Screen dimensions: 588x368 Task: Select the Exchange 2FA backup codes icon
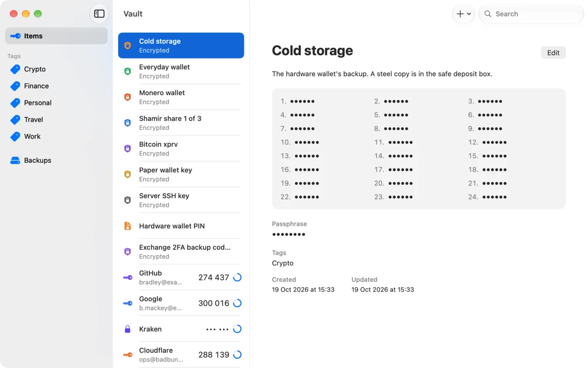click(x=128, y=252)
